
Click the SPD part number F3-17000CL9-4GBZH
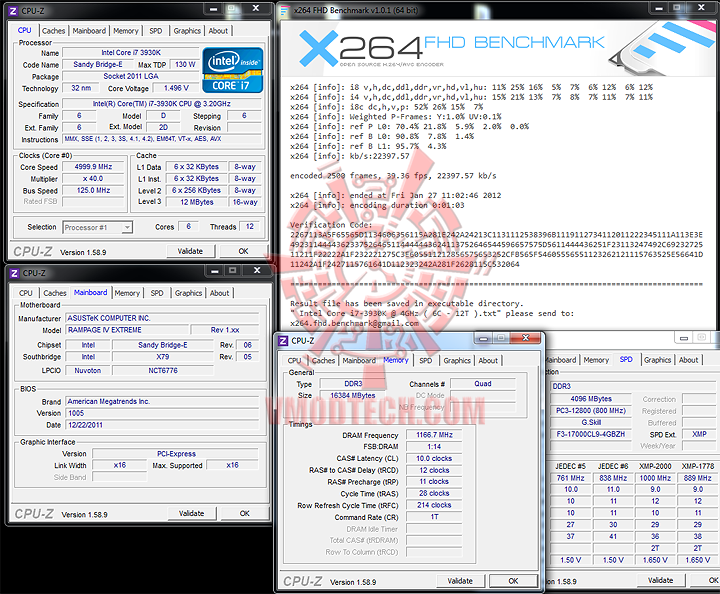click(591, 434)
